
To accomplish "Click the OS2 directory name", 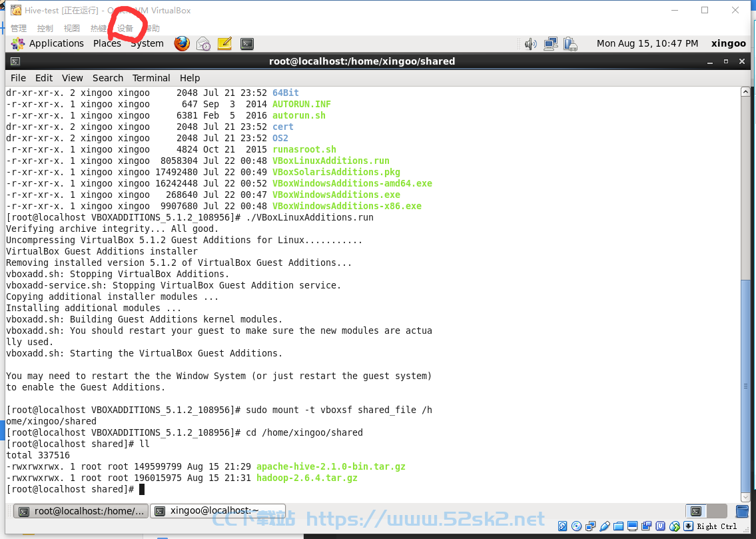I will (280, 138).
